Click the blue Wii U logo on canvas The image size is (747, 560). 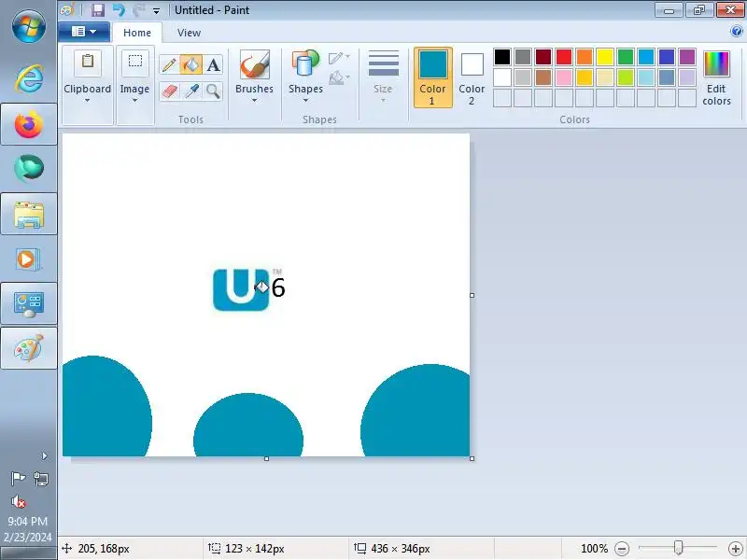pos(241,289)
